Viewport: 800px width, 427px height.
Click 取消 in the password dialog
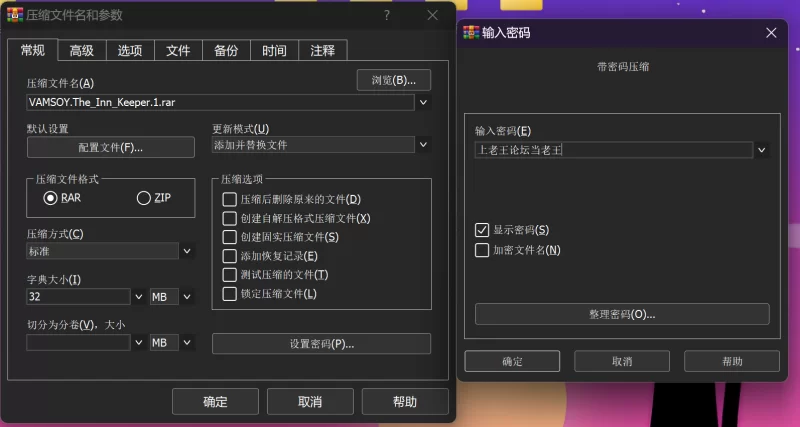(x=622, y=361)
